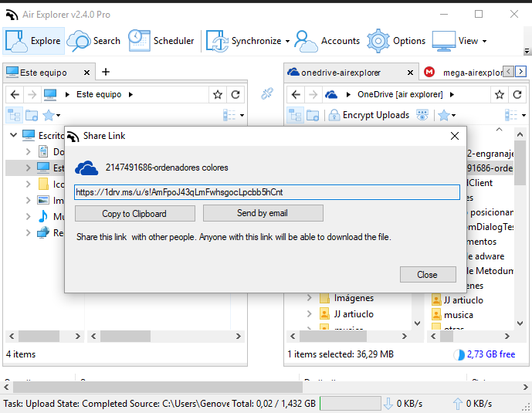Screen dimensions: 532x413
Task: Click Copy to Clipboard button
Action: pyautogui.click(x=134, y=214)
